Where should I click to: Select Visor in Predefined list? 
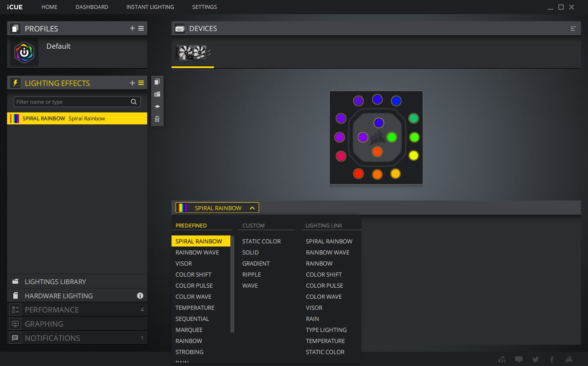coord(184,263)
